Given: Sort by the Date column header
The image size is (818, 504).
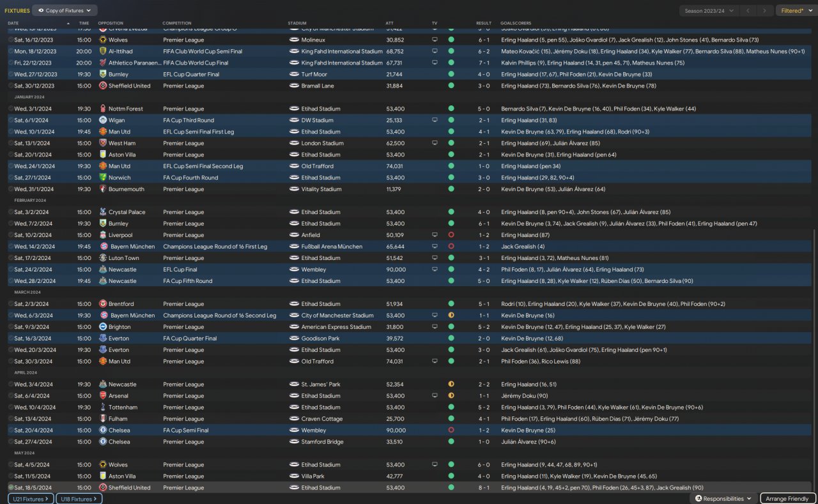Looking at the screenshot, I should (13, 23).
